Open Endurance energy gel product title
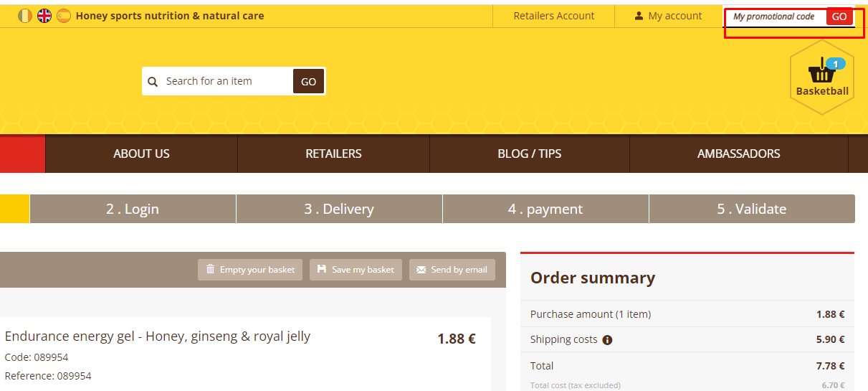Viewport: 868px width, 391px height. click(158, 336)
